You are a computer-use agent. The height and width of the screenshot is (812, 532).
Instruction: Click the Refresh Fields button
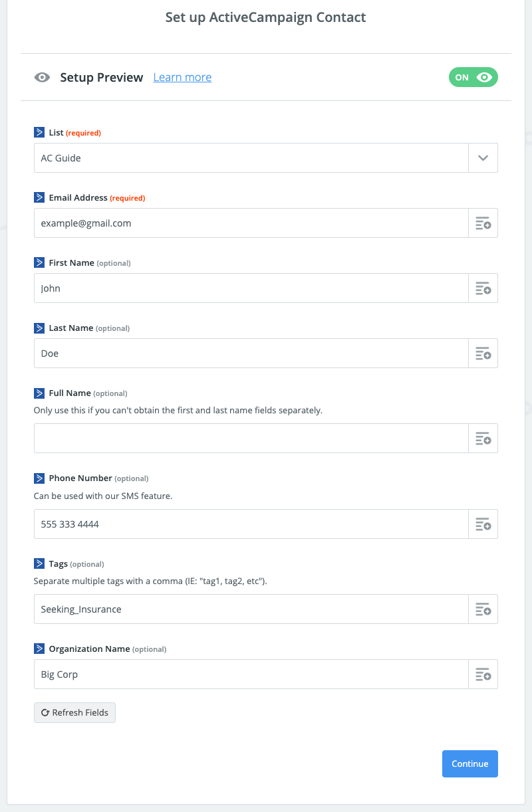tap(74, 712)
